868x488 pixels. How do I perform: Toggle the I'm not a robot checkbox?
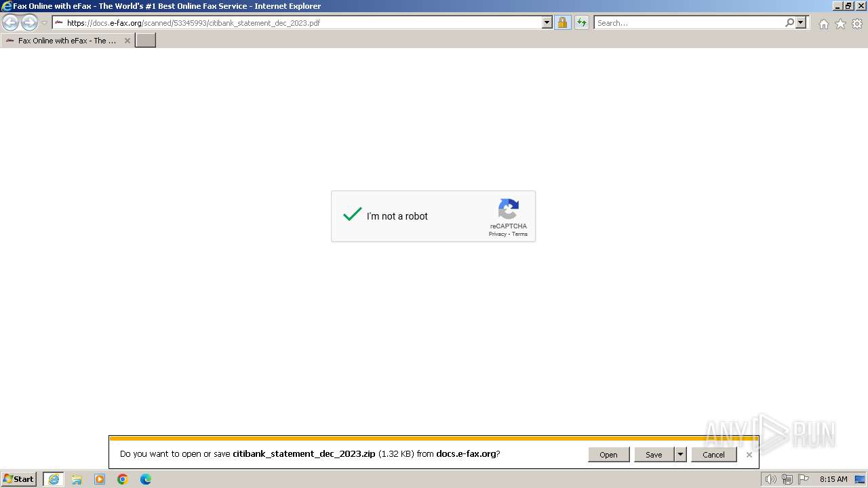pos(352,215)
